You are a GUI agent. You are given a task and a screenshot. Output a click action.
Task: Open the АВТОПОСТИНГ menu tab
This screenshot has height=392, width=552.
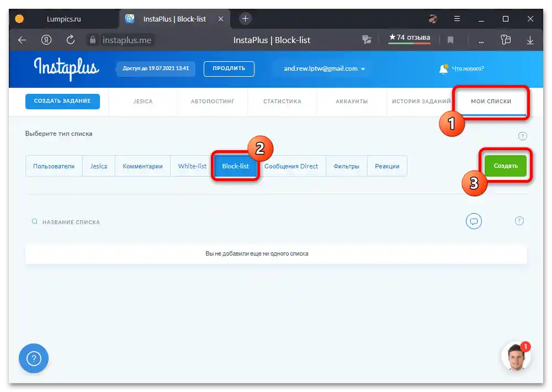213,102
